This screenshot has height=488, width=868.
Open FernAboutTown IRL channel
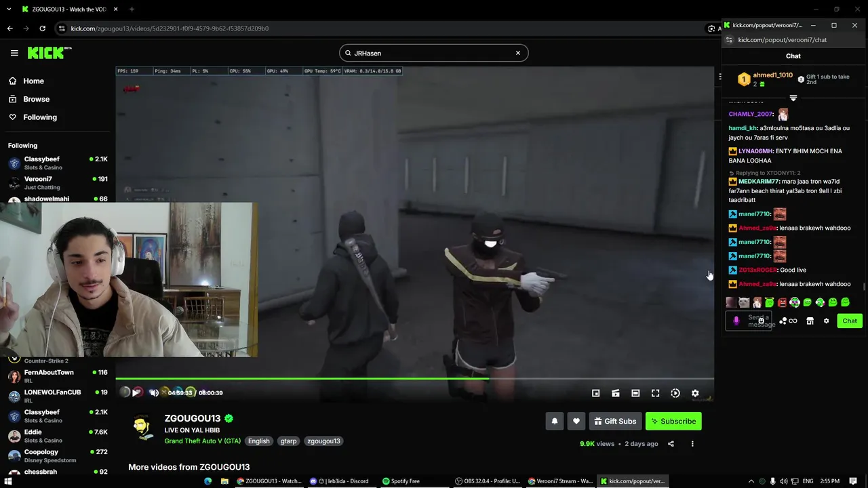coord(58,376)
